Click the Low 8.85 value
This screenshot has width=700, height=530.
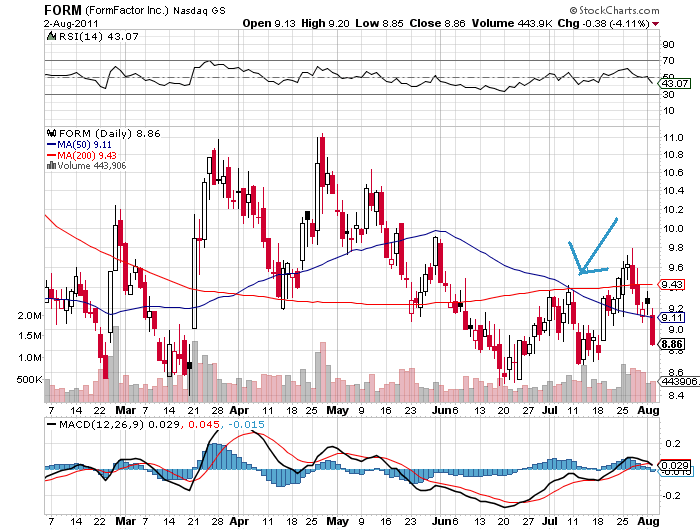point(379,23)
